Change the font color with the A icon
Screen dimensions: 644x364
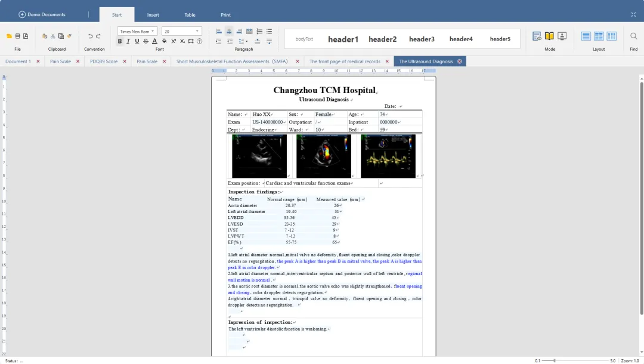point(154,41)
